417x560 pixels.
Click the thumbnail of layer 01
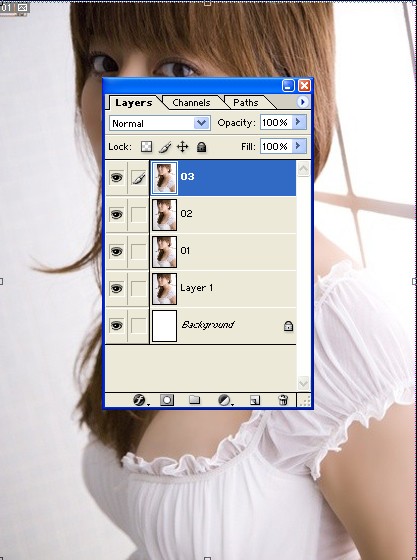[x=165, y=251]
